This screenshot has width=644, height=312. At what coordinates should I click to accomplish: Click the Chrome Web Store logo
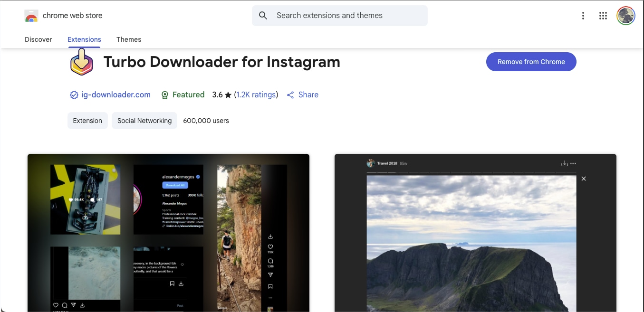coord(31,15)
